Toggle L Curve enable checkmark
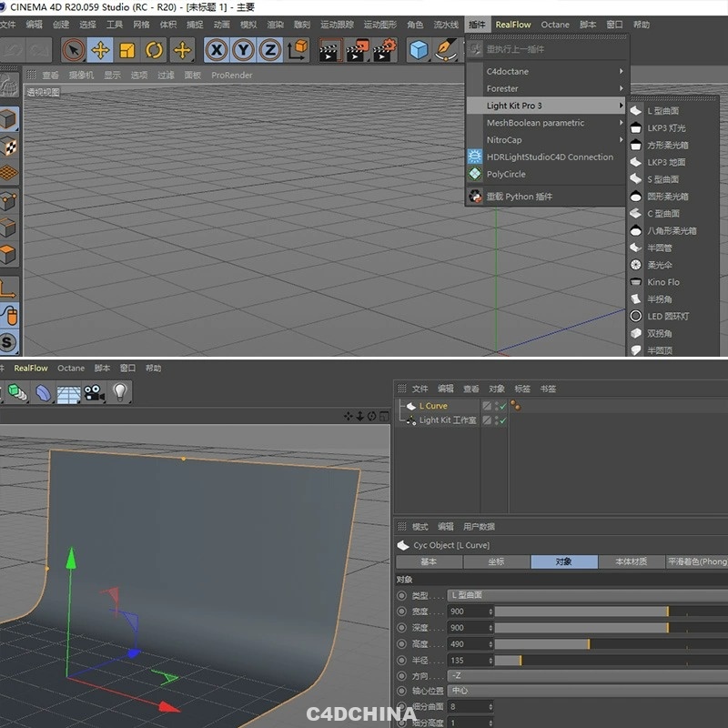Image resolution: width=728 pixels, height=728 pixels. 503,406
